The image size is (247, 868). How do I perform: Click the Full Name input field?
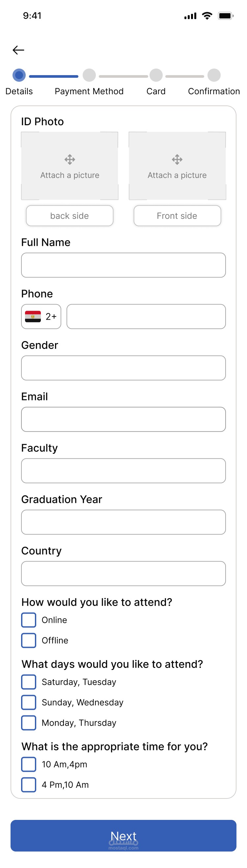pos(123,265)
